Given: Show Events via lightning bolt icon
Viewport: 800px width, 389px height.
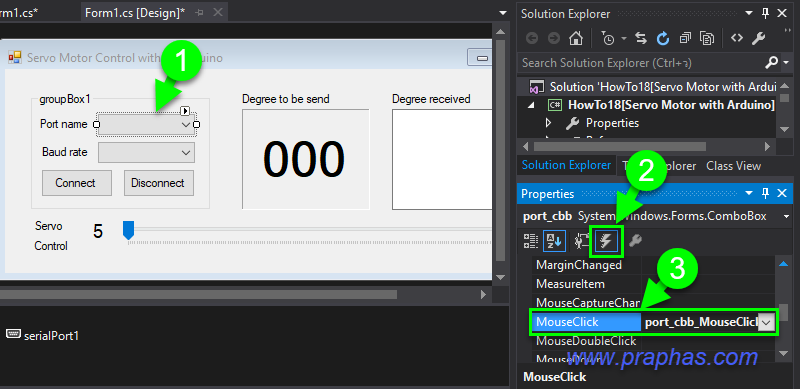Looking at the screenshot, I should click(x=607, y=240).
